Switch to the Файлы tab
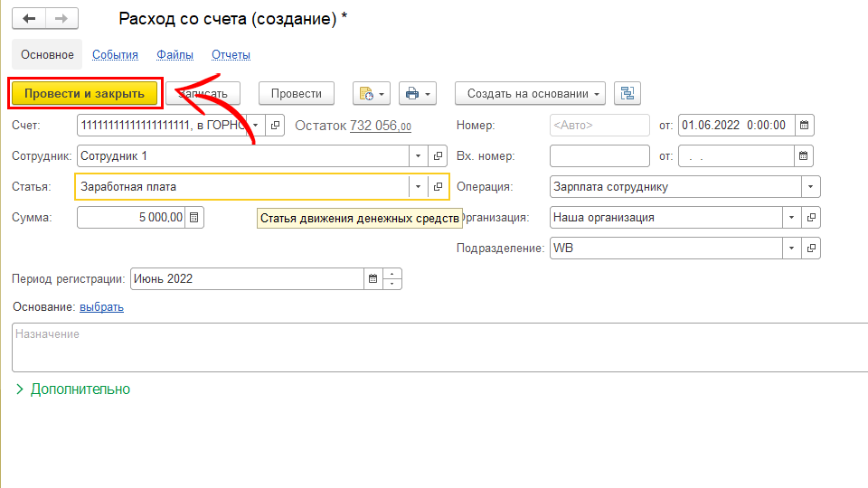 tap(175, 55)
